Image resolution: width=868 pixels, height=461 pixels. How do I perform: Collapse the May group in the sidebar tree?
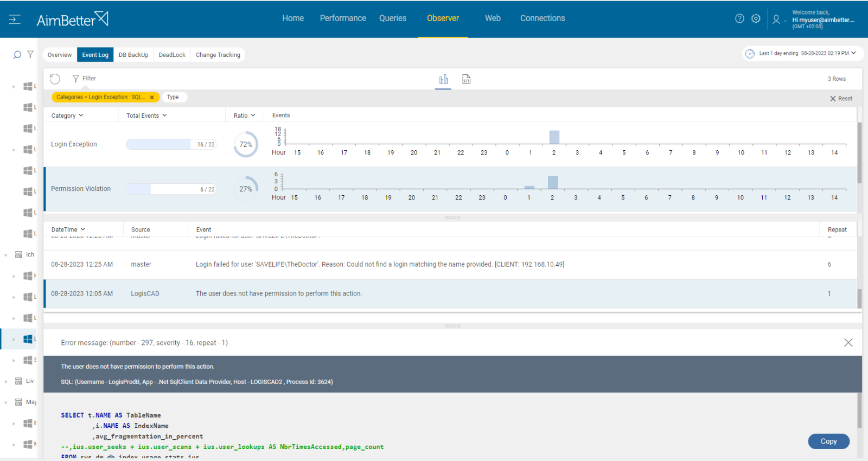click(x=6, y=402)
